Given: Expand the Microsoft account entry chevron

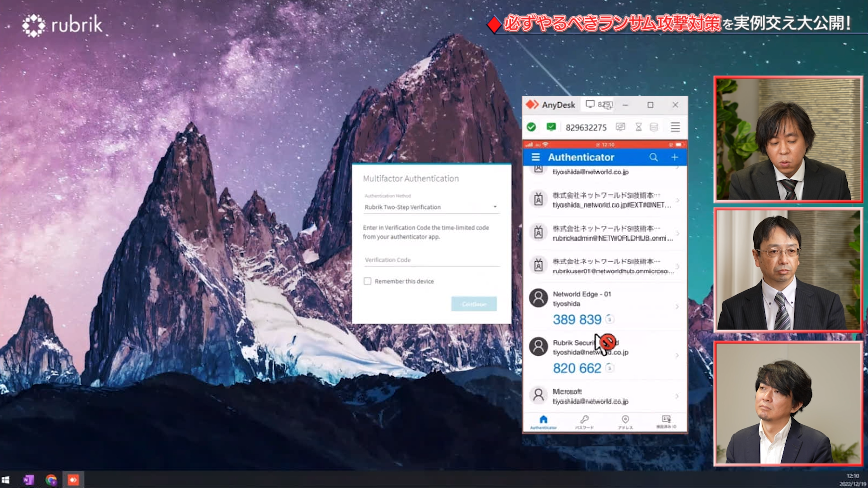Looking at the screenshot, I should pyautogui.click(x=677, y=396).
